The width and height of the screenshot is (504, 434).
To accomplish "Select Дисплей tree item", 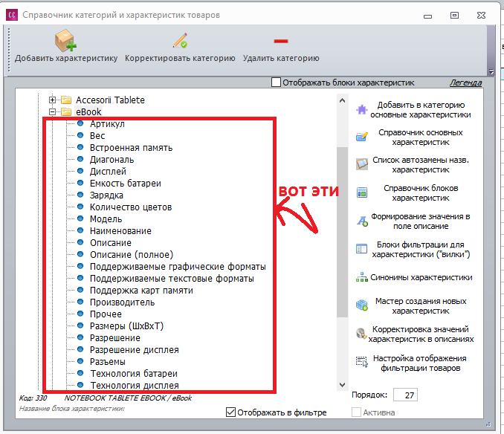I will pyautogui.click(x=108, y=171).
